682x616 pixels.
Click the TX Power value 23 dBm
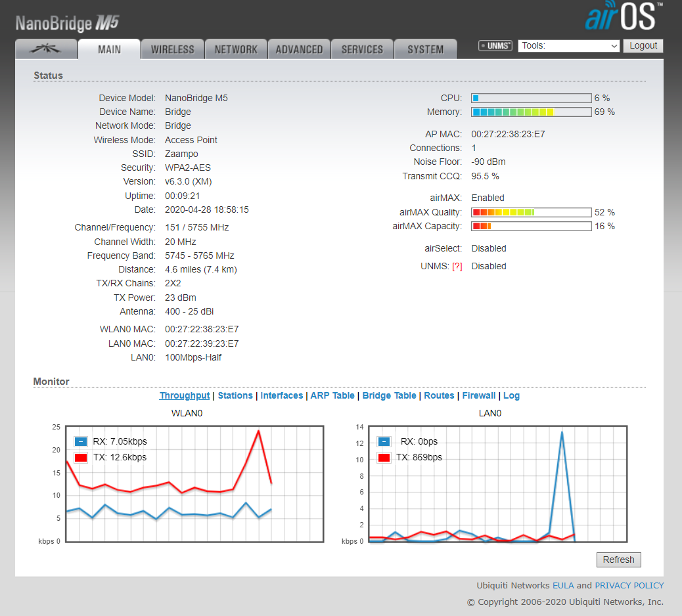coord(181,297)
